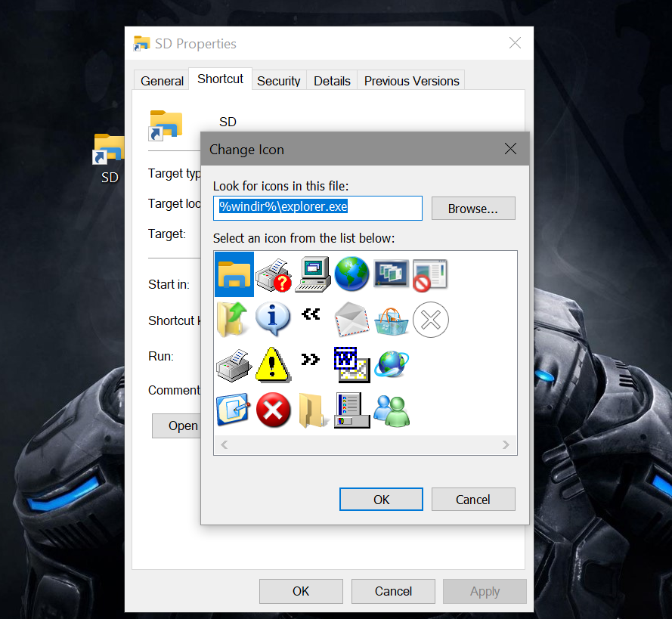Open the Previous Versions tab
Viewport: 672px width, 619px height.
click(411, 81)
